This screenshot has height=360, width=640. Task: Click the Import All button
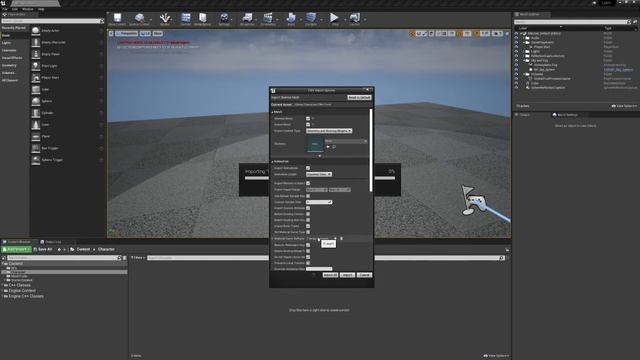[330, 275]
